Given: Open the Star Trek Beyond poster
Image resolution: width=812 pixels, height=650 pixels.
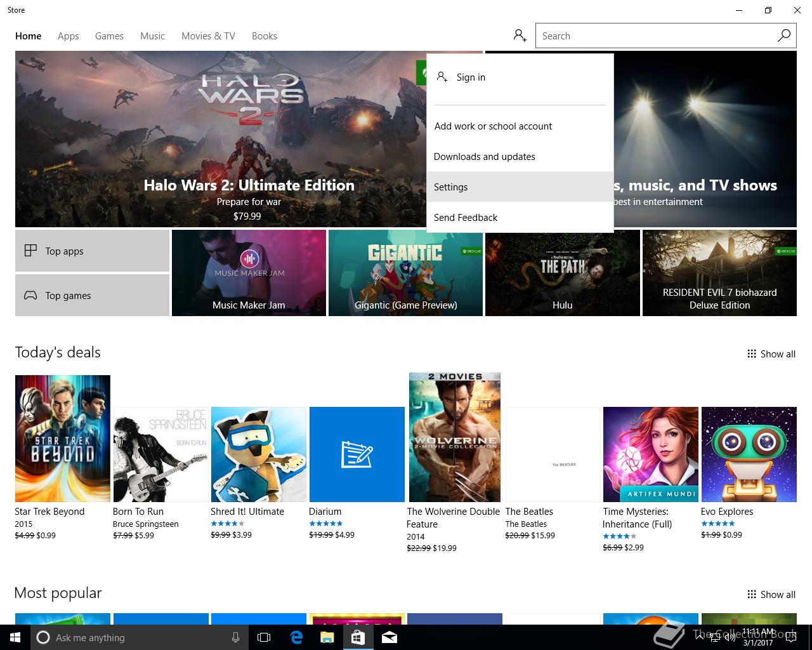Looking at the screenshot, I should [x=63, y=439].
